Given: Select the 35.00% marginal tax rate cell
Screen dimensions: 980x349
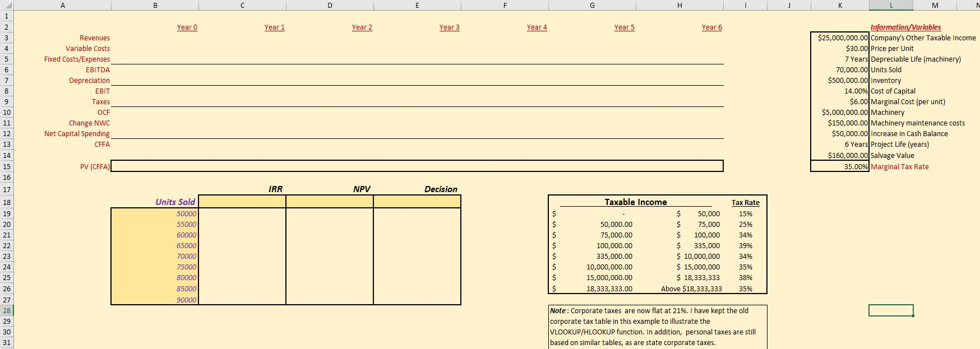Looking at the screenshot, I should (x=840, y=166).
